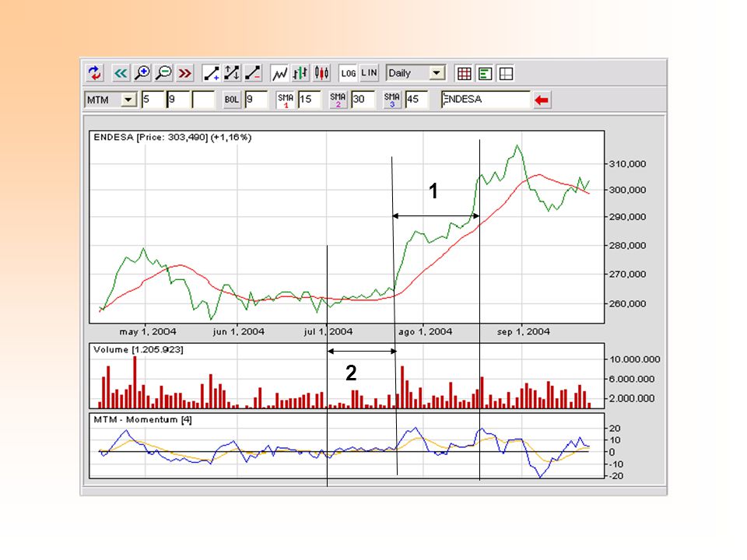
Task: Enable linear scale with LIN button
Action: tap(369, 73)
